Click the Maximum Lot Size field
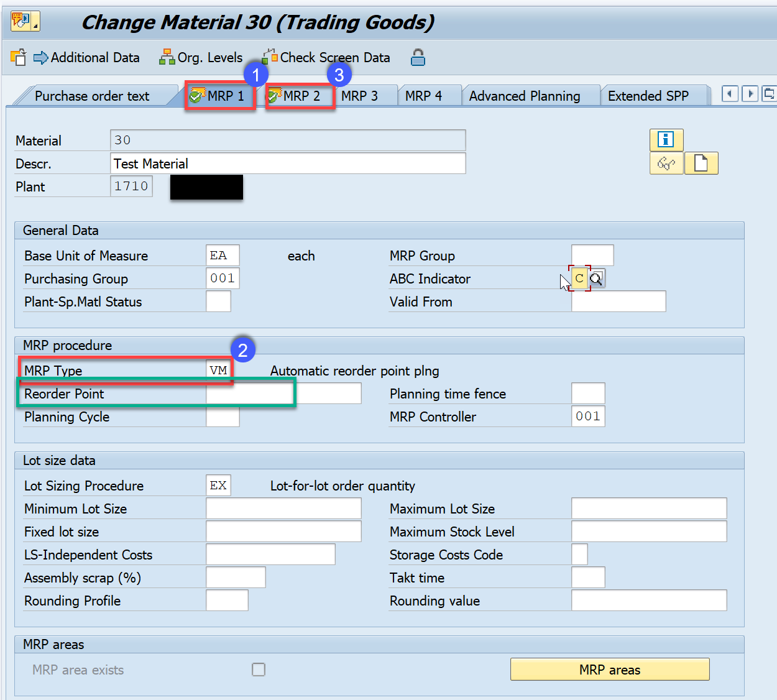 click(x=648, y=508)
